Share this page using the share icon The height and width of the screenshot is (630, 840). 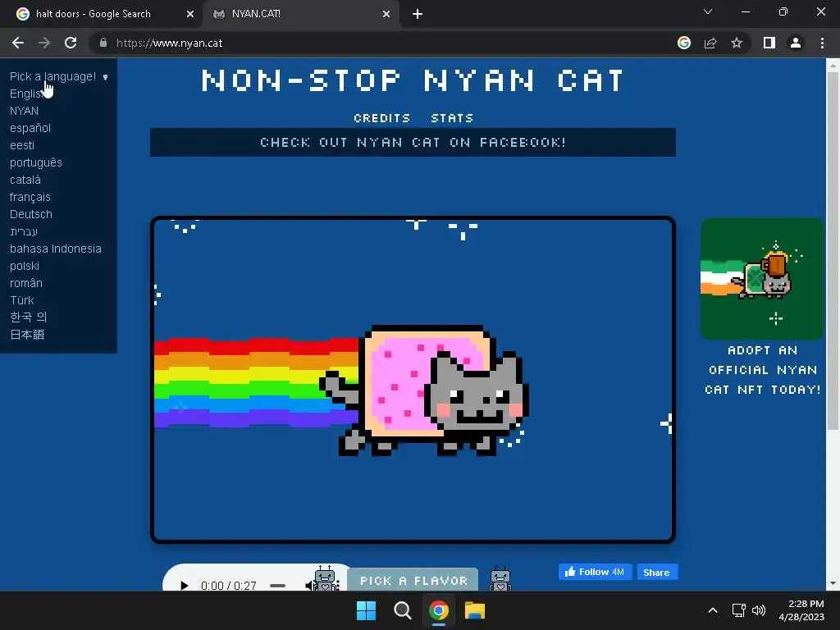pyautogui.click(x=710, y=43)
